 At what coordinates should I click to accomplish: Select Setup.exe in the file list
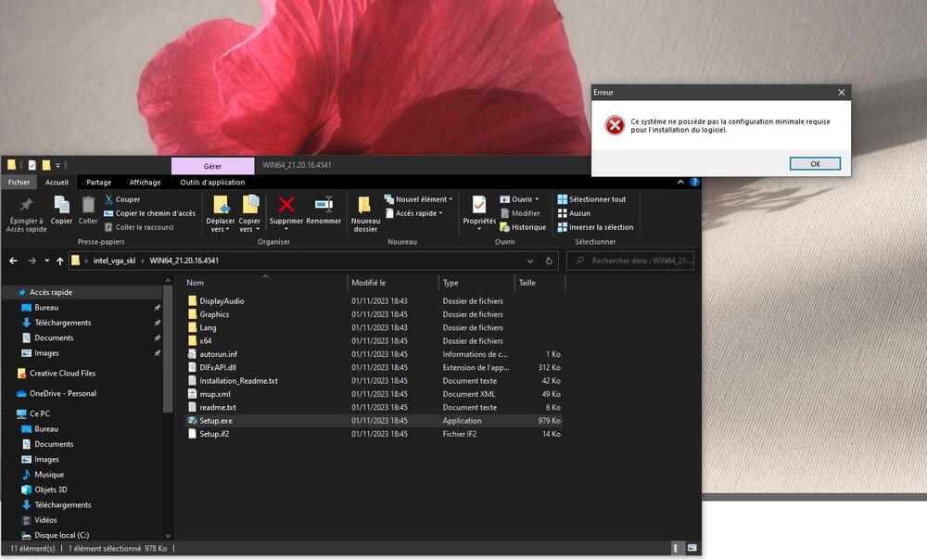click(216, 421)
